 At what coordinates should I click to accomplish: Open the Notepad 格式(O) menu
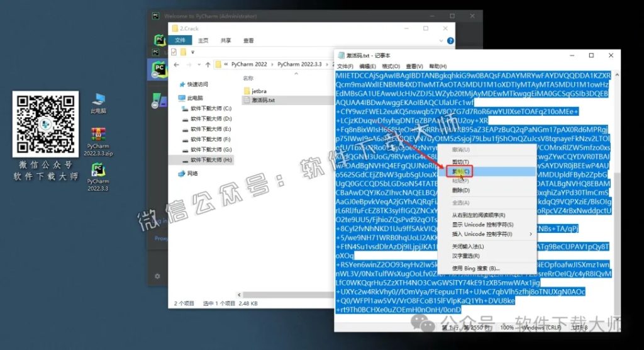[x=391, y=66]
